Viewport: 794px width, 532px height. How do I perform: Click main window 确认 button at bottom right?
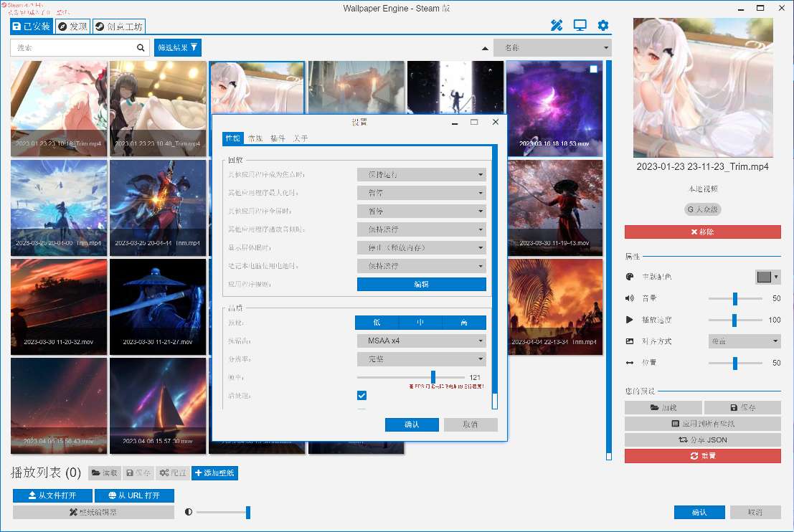pyautogui.click(x=699, y=512)
